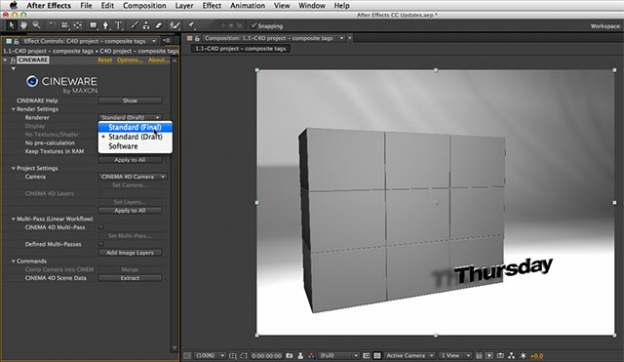Select the Unified Camera tool
Viewport: 624px width, 362px height.
(x=65, y=25)
